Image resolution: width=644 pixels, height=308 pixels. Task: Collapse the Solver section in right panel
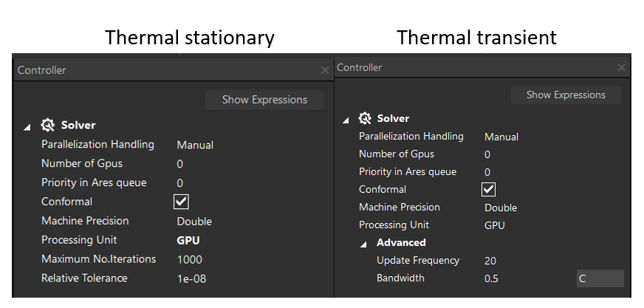pyautogui.click(x=345, y=119)
